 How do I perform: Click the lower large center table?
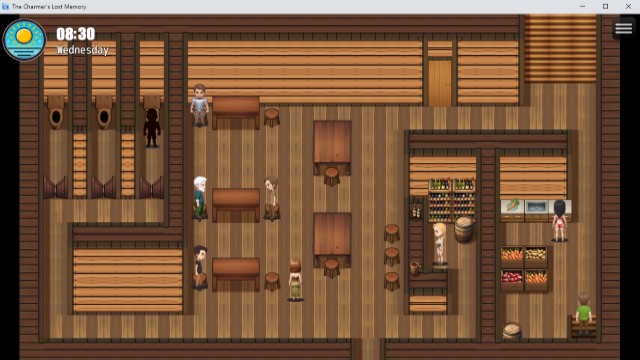coord(332,239)
